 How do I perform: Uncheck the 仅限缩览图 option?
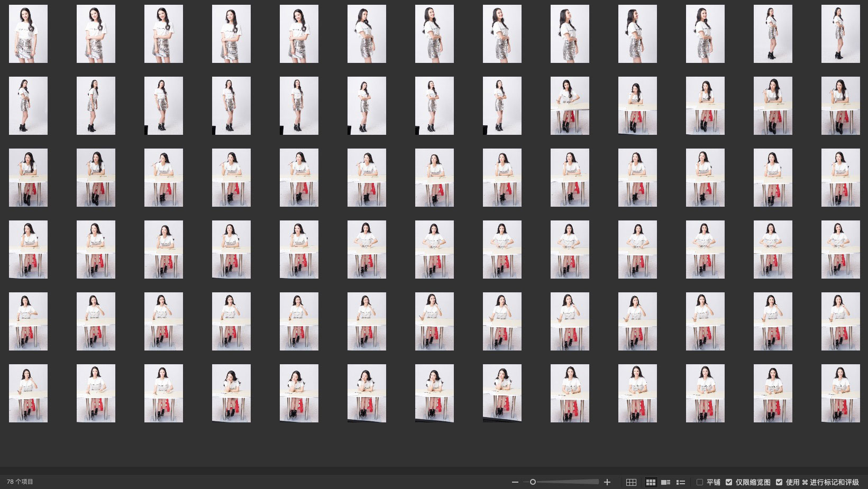[729, 482]
